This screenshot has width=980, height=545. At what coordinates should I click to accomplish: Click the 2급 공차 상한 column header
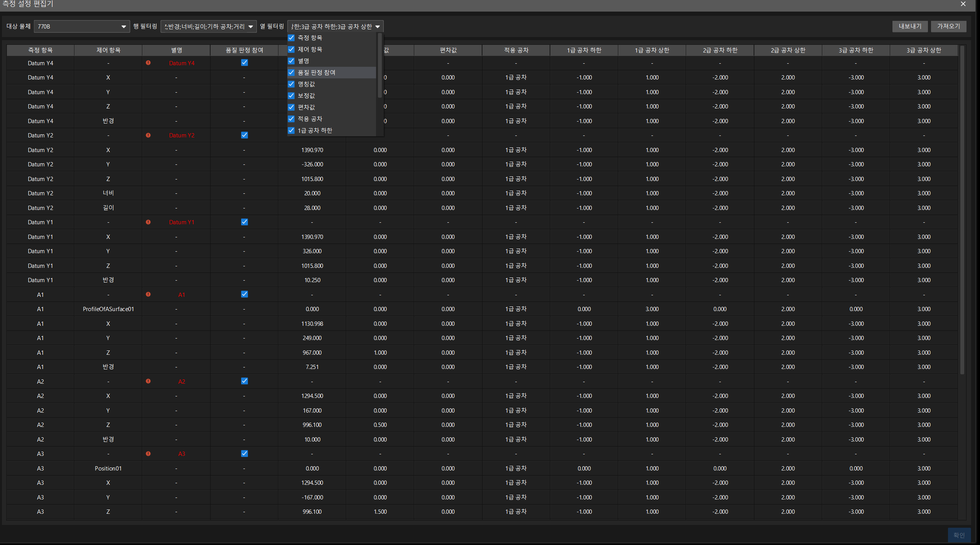[788, 50]
